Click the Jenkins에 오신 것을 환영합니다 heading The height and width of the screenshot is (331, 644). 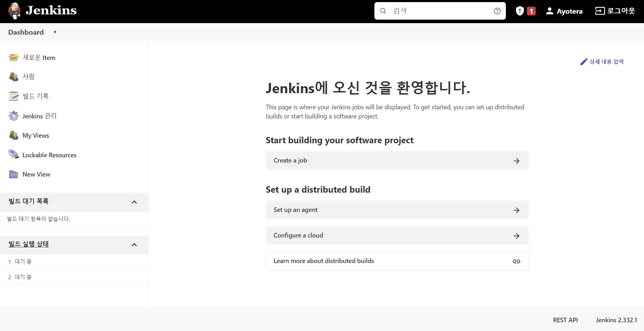368,88
